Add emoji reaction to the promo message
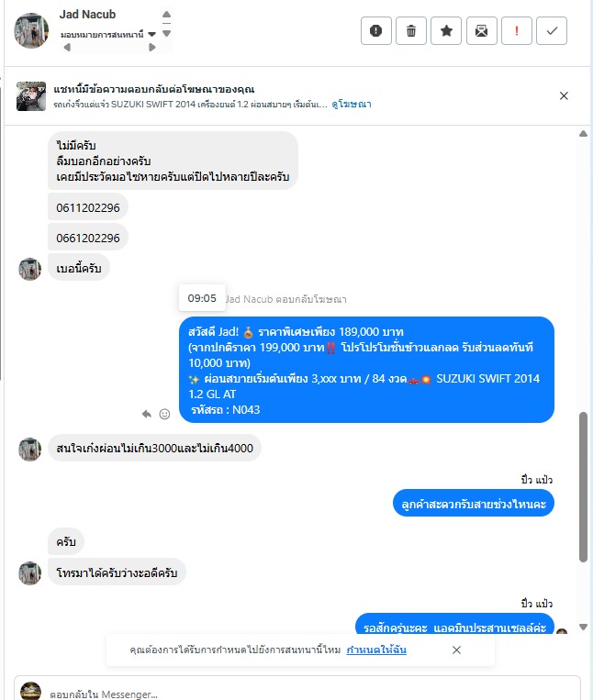 point(164,415)
